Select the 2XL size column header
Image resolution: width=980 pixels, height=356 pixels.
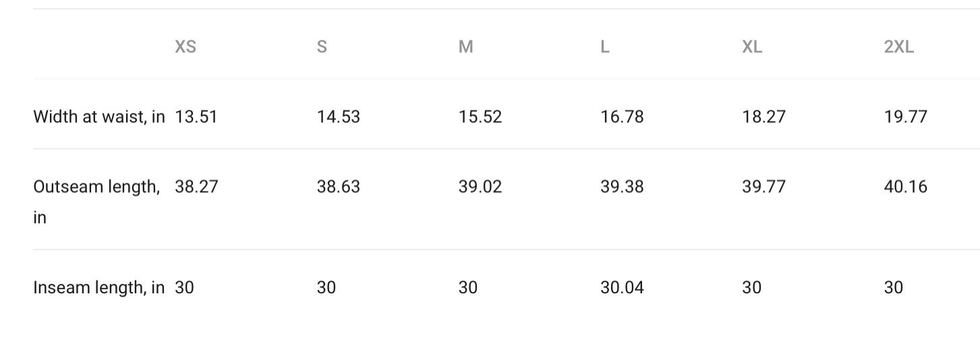coord(899,47)
